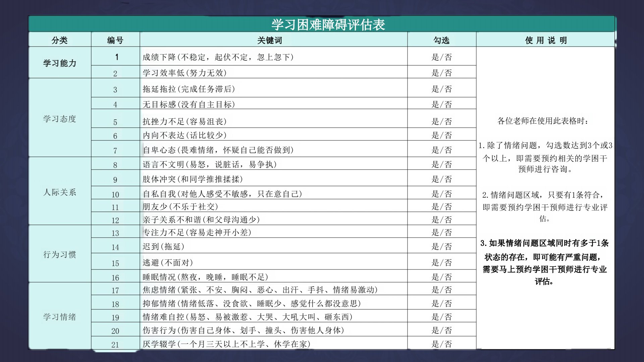
Task: Click 是/否 for row 成绩下降
Action: coord(441,57)
